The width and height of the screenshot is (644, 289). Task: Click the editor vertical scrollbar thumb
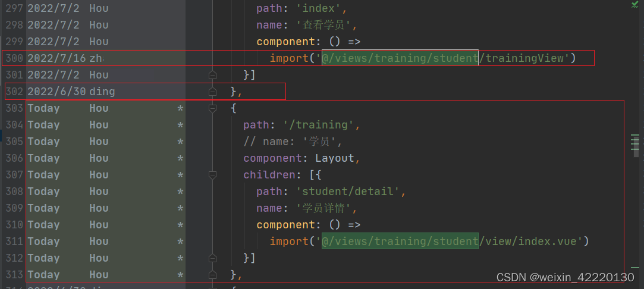(636, 146)
